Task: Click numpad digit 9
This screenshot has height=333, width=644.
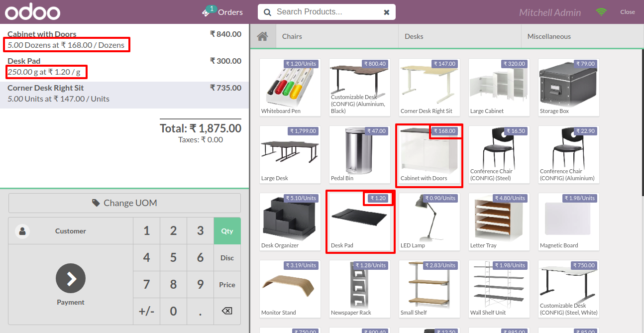Action: [x=200, y=285]
